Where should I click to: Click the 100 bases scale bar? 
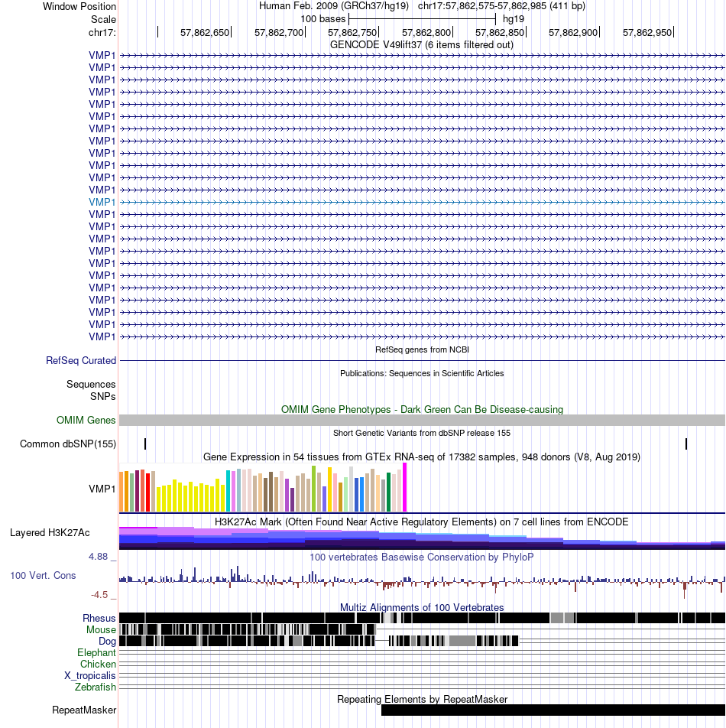422,19
